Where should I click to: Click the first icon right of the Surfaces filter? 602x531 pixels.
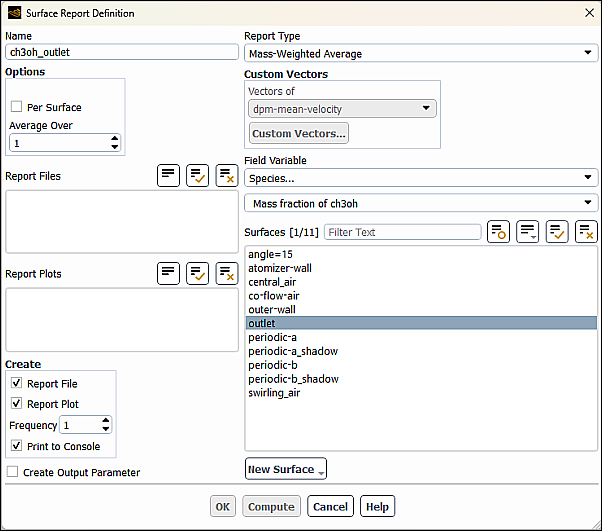(499, 232)
